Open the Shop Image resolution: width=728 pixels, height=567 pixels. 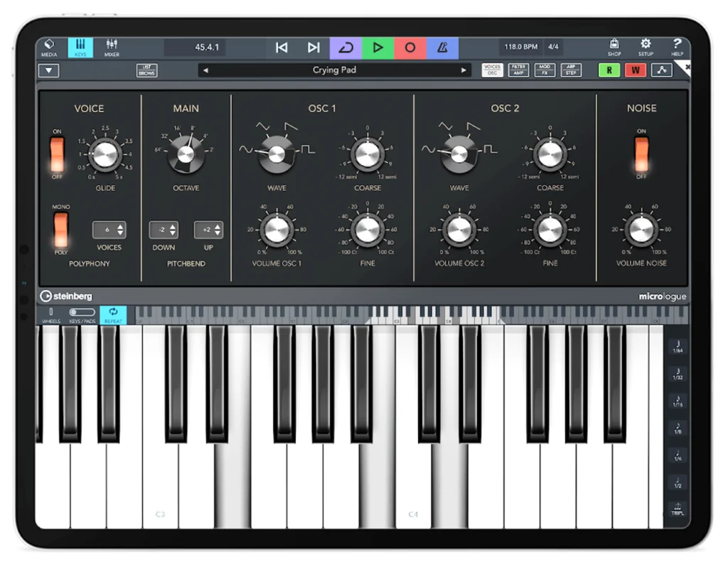[614, 48]
